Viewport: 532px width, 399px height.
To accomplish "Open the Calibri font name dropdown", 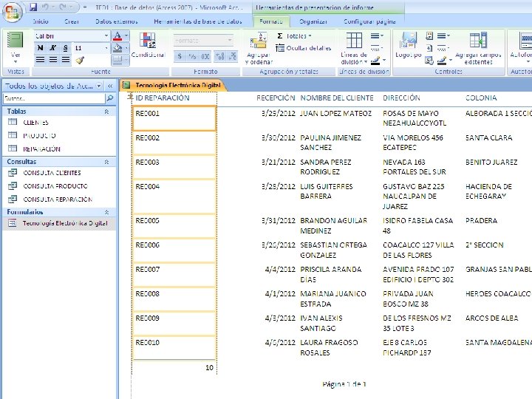I will (106, 35).
